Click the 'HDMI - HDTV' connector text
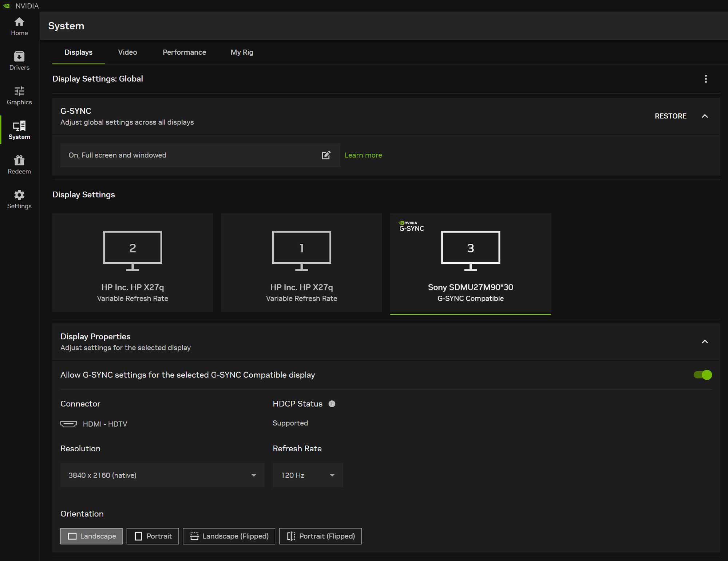This screenshot has width=728, height=561. (x=105, y=424)
